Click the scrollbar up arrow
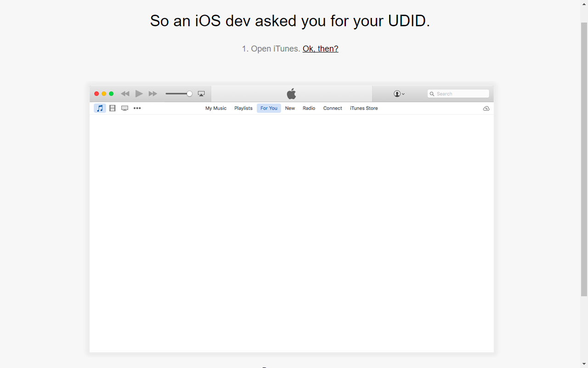The width and height of the screenshot is (588, 368). (x=584, y=4)
